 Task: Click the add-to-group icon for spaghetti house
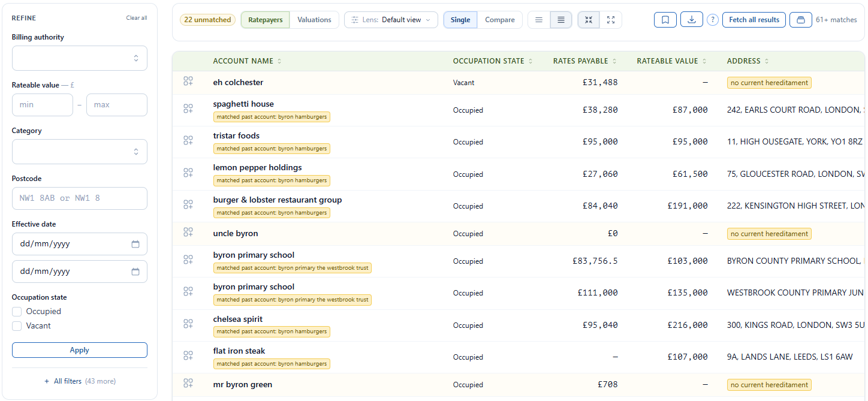pyautogui.click(x=188, y=108)
